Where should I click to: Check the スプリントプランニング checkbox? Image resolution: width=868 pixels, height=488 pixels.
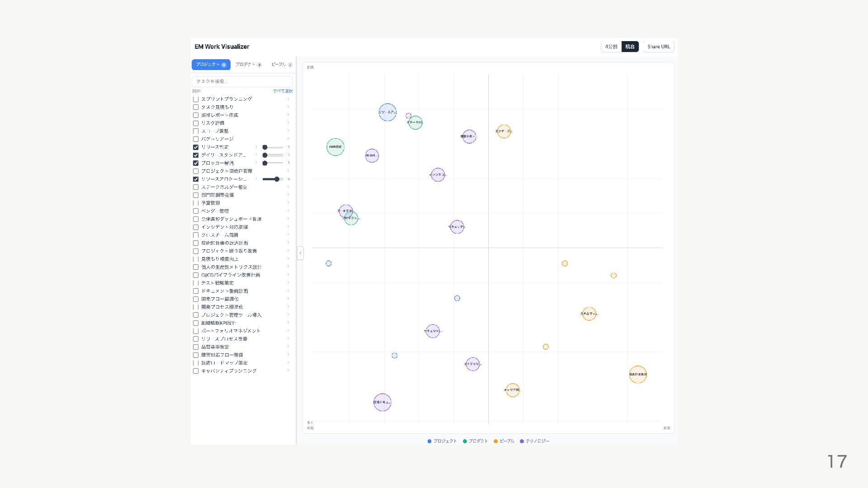click(196, 99)
